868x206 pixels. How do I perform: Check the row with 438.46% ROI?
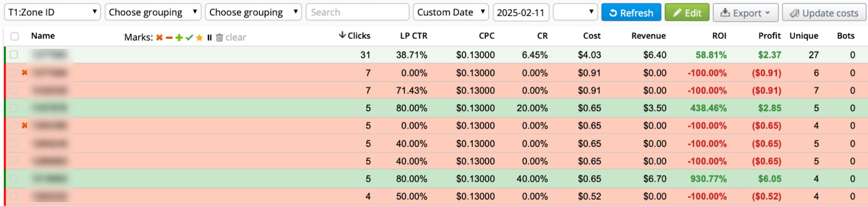pos(14,108)
